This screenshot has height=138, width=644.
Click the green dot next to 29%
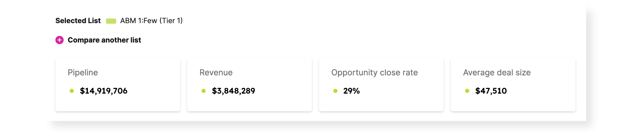335,91
